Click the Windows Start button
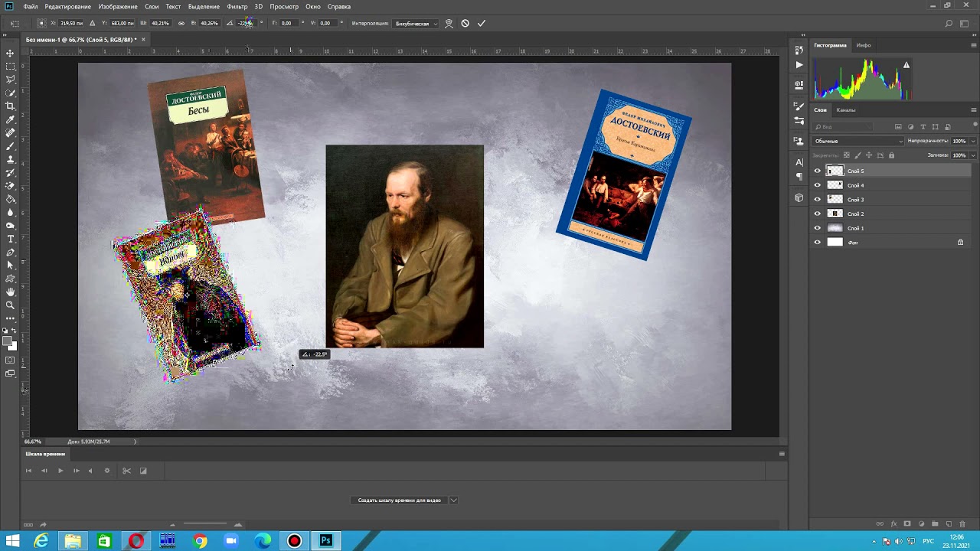Viewport: 980px width, 551px height. click(x=12, y=541)
